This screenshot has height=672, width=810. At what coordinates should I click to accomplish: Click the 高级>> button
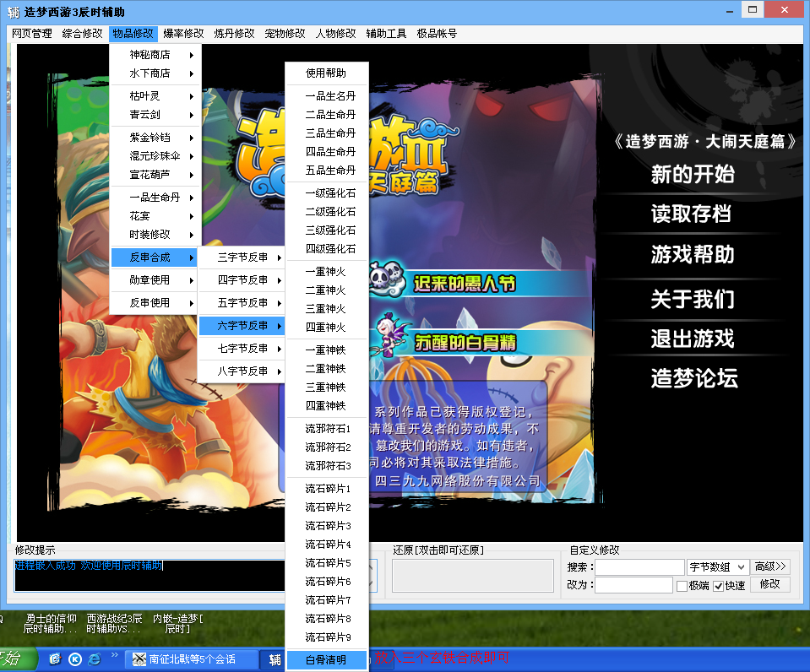[x=770, y=566]
